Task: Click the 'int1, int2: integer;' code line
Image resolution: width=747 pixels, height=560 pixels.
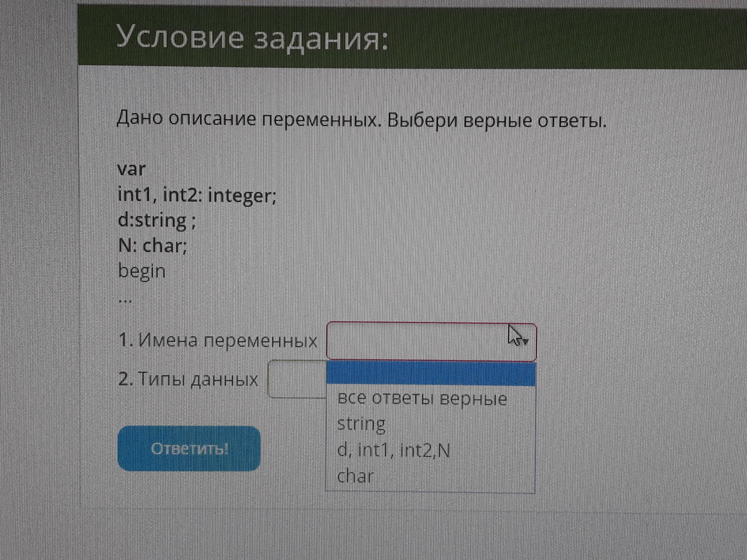Action: (x=197, y=196)
